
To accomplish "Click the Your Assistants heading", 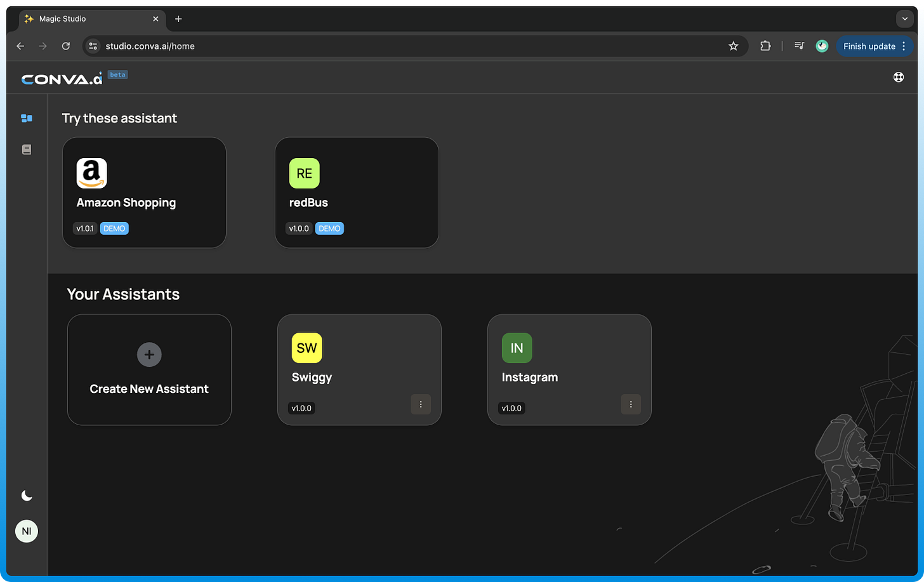I will [123, 294].
